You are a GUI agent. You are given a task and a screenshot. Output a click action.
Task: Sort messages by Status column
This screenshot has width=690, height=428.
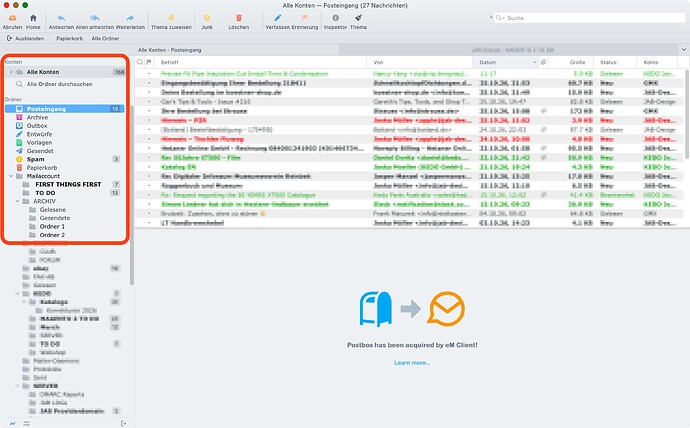tap(615, 62)
